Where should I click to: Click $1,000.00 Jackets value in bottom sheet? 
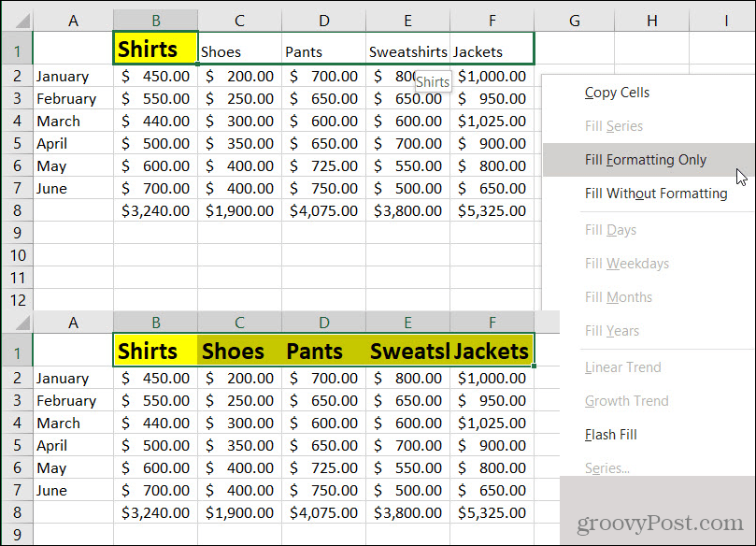(492, 378)
